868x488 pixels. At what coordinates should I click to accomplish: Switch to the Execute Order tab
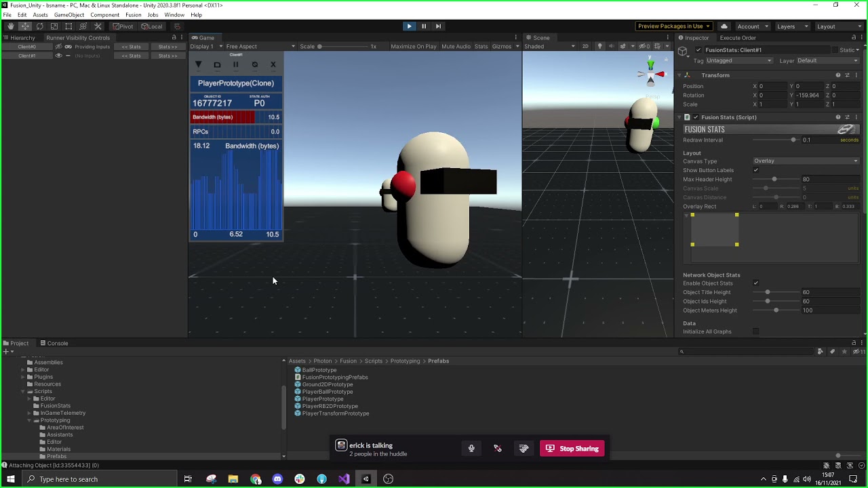(738, 38)
